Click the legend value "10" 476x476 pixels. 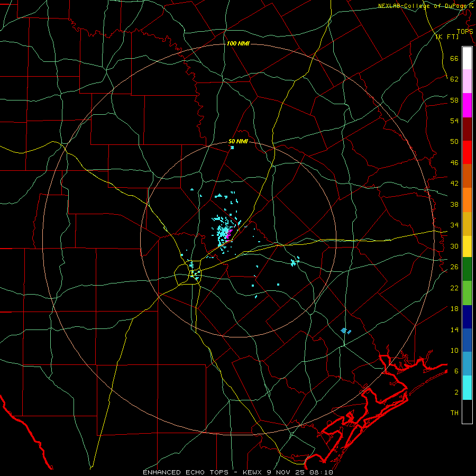click(454, 350)
